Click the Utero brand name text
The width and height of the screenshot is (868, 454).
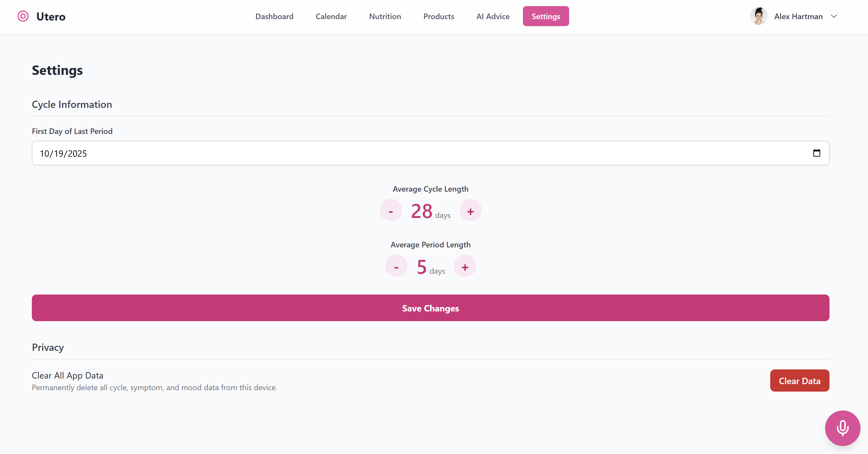[51, 17]
